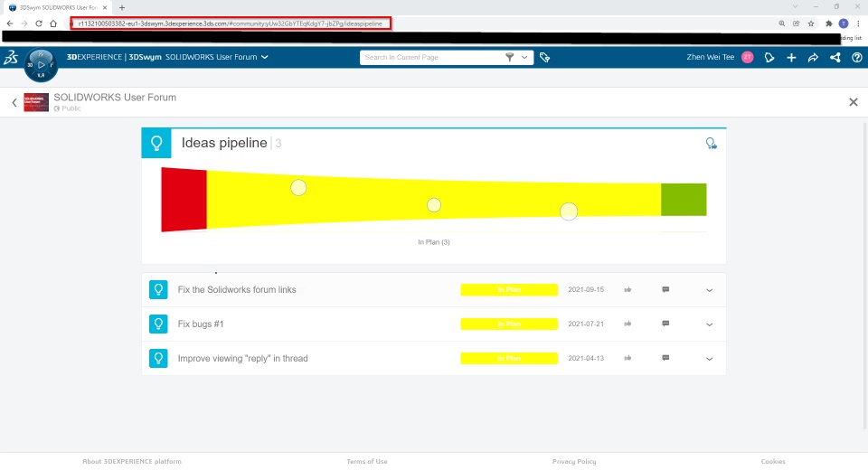Comment on Fix bugs #1 idea

pyautogui.click(x=666, y=324)
